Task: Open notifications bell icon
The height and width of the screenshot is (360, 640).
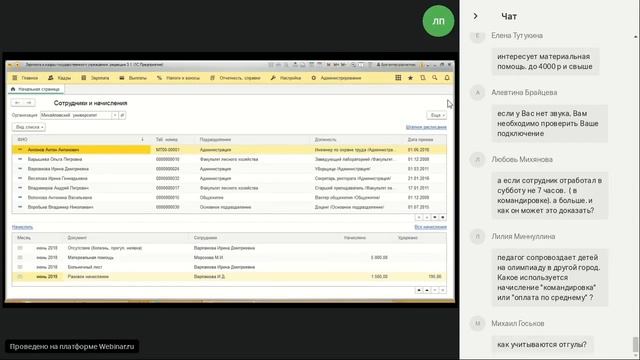Action: tap(447, 78)
